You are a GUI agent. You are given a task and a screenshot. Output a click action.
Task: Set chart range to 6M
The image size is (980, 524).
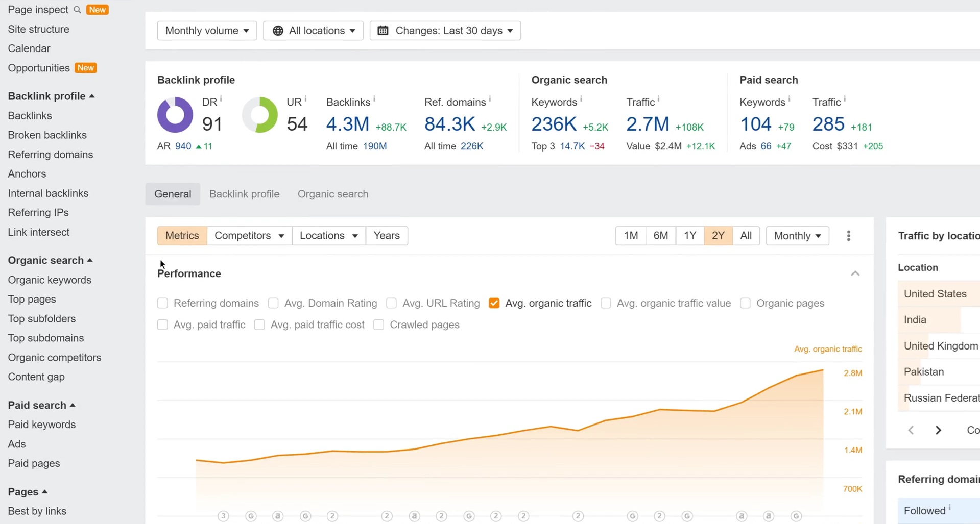[661, 236]
